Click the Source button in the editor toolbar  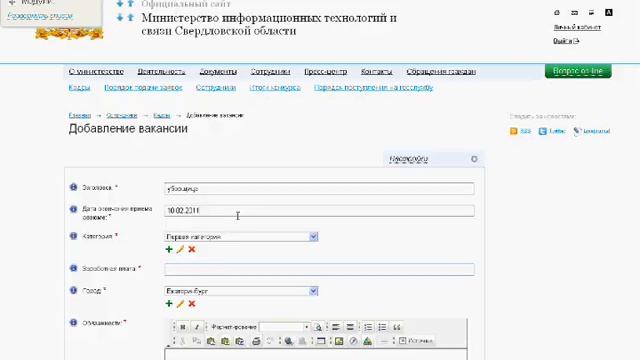416,341
